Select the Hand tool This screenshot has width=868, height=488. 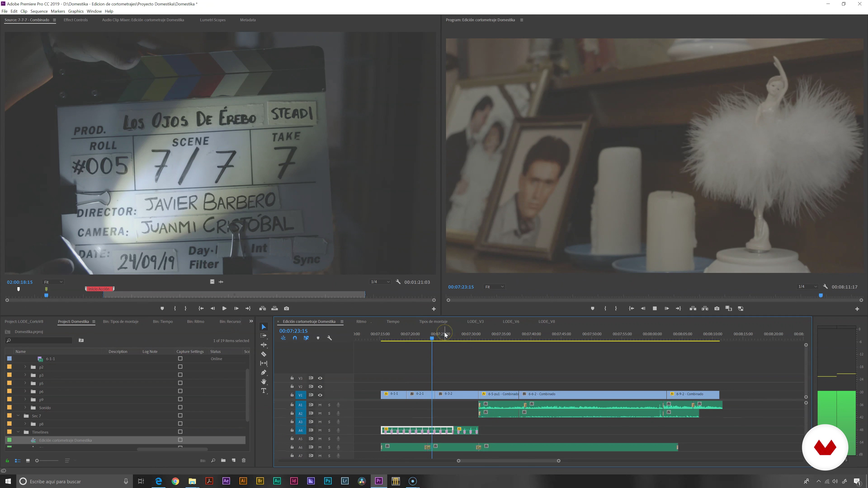pos(264,381)
